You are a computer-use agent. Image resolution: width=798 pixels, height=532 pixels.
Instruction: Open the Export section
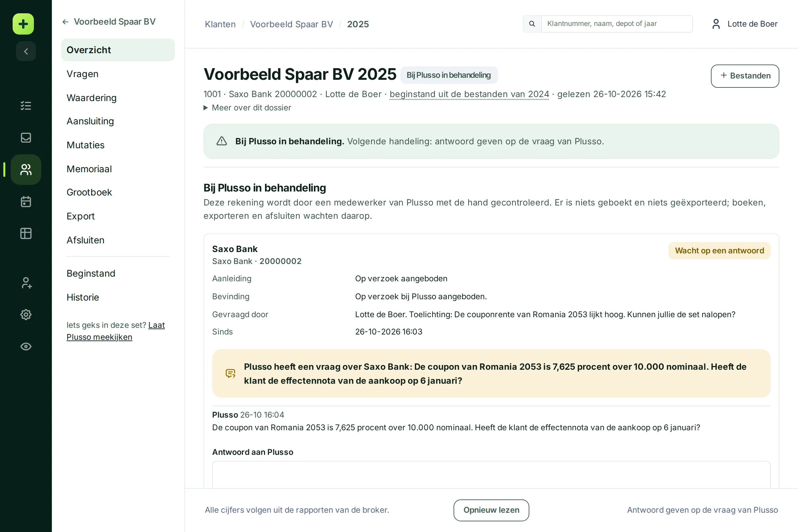(x=118, y=216)
